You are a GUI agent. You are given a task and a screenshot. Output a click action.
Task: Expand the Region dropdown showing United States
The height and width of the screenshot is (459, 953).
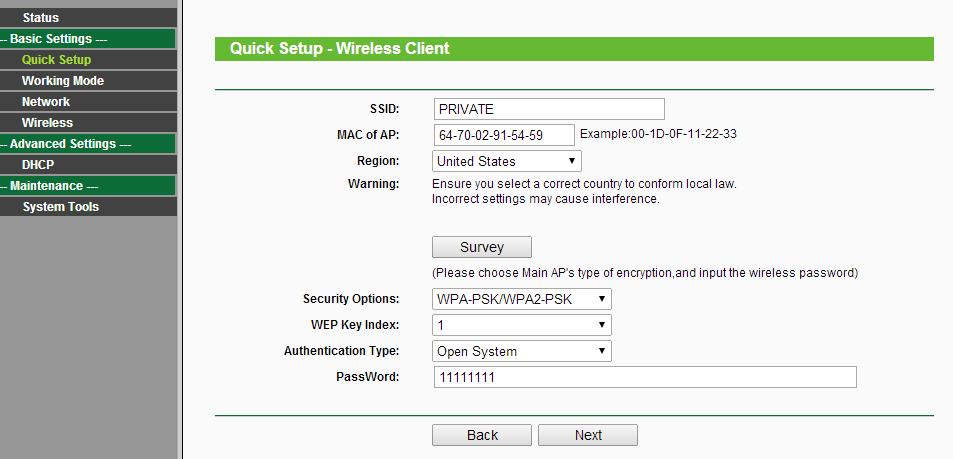point(506,161)
